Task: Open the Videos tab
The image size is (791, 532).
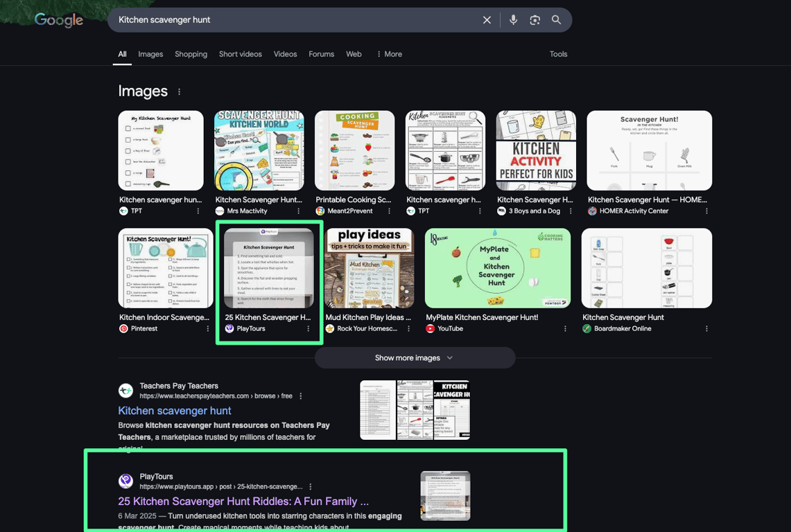Action: [285, 54]
